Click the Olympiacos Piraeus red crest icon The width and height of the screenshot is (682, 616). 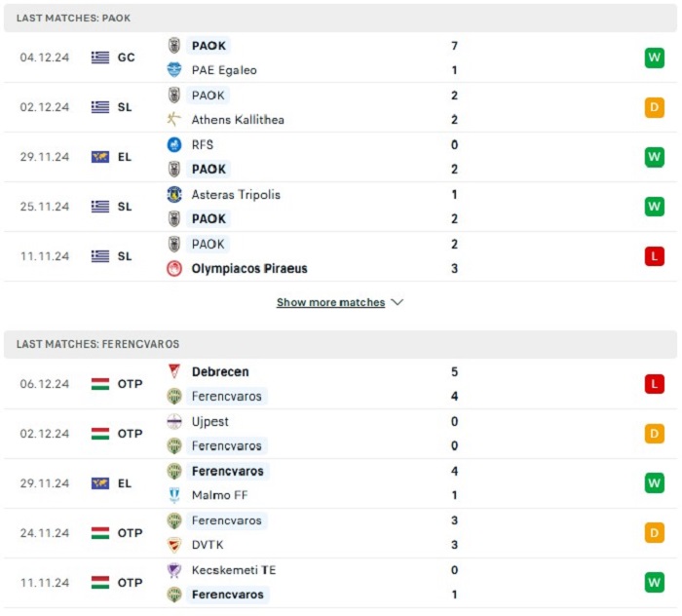[x=174, y=269]
